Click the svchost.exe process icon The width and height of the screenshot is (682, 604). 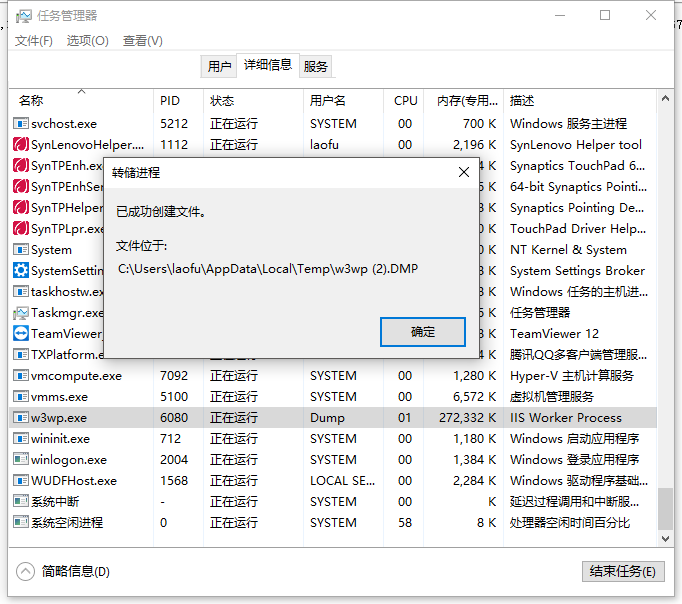click(20, 123)
